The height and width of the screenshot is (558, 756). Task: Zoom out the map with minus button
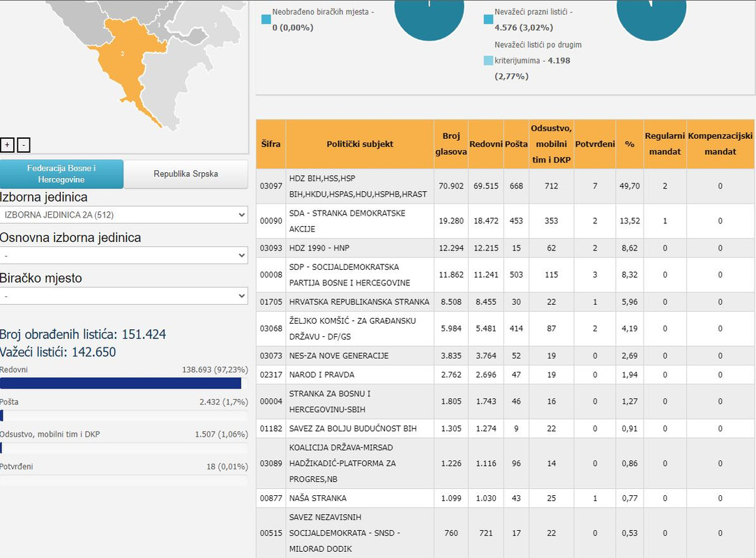pos(24,144)
